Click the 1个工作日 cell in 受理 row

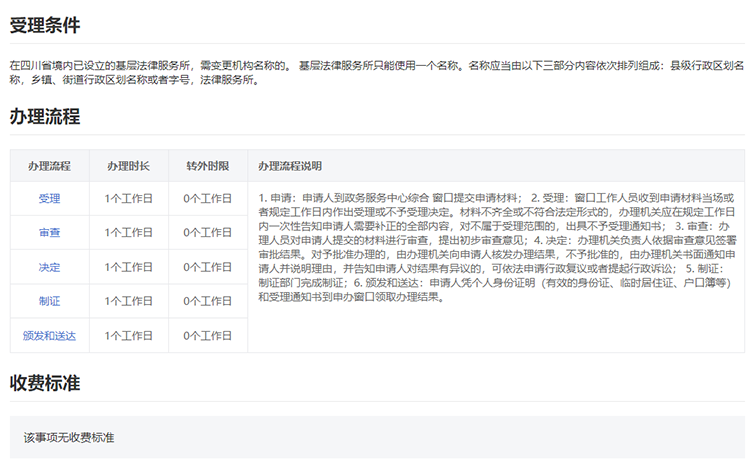click(128, 198)
